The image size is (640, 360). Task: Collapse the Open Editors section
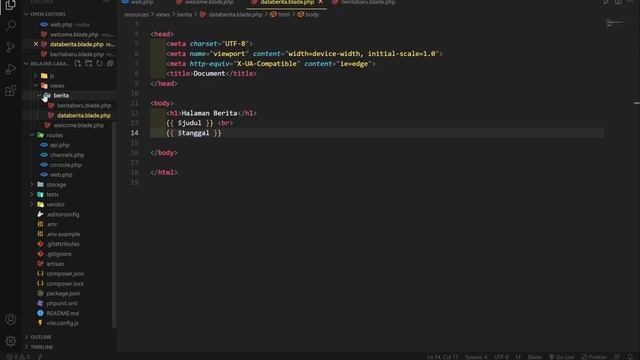pos(48,14)
